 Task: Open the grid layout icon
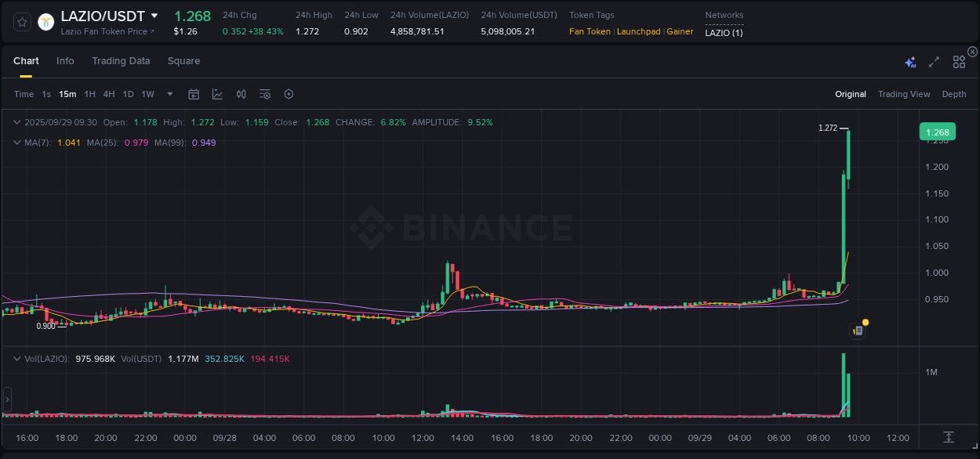(x=958, y=61)
